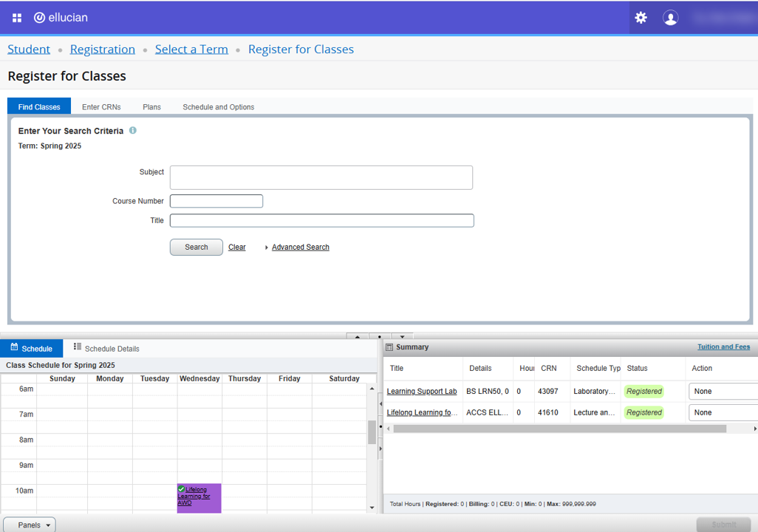Open Action dropdown for Lifelong Learning course
Image resolution: width=758 pixels, height=532 pixels.
coord(723,413)
